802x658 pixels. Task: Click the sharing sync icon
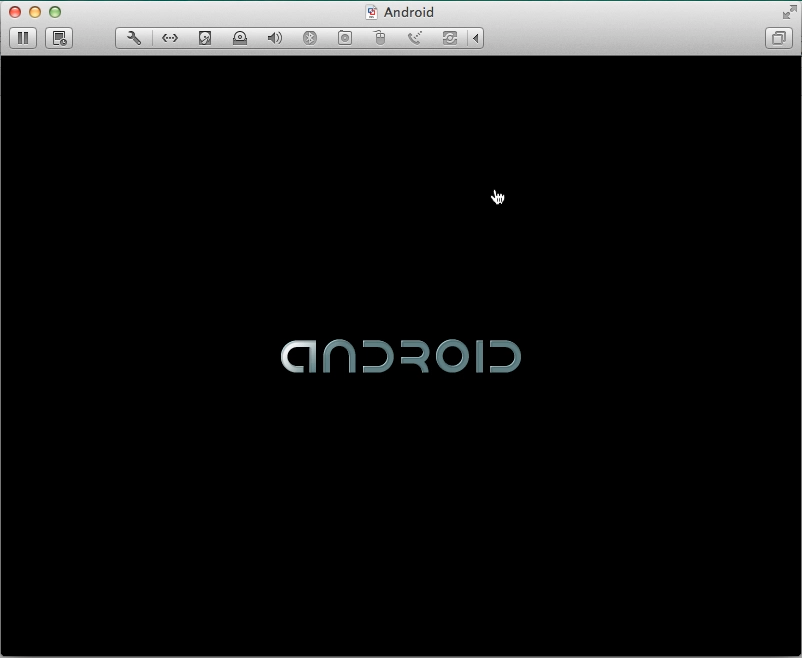pyautogui.click(x=450, y=38)
